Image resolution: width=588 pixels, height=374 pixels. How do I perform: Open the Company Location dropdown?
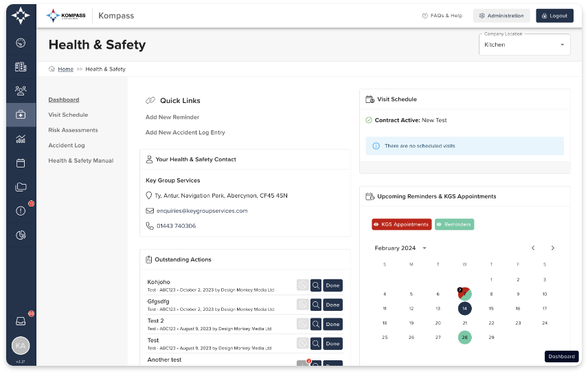[x=524, y=45]
